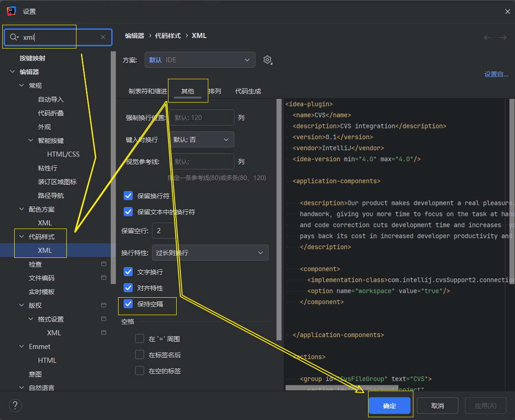This screenshot has height=420, width=515.
Task: Click the back navigation arrow
Action: (488, 38)
